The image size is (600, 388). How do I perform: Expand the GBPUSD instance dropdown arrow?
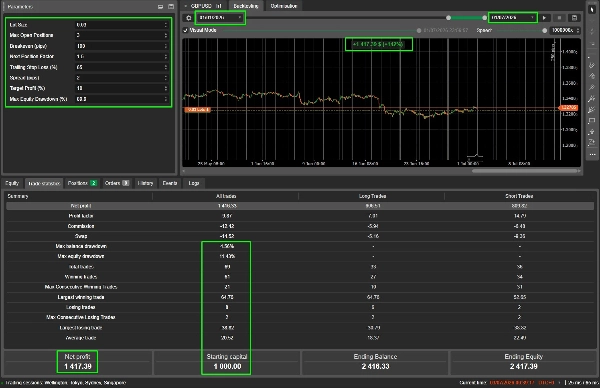pyautogui.click(x=186, y=6)
